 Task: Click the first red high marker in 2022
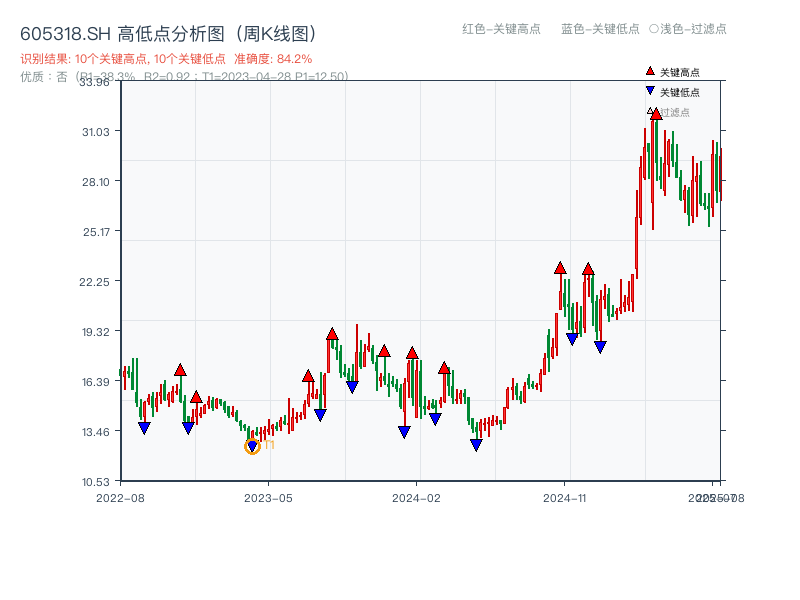click(178, 368)
